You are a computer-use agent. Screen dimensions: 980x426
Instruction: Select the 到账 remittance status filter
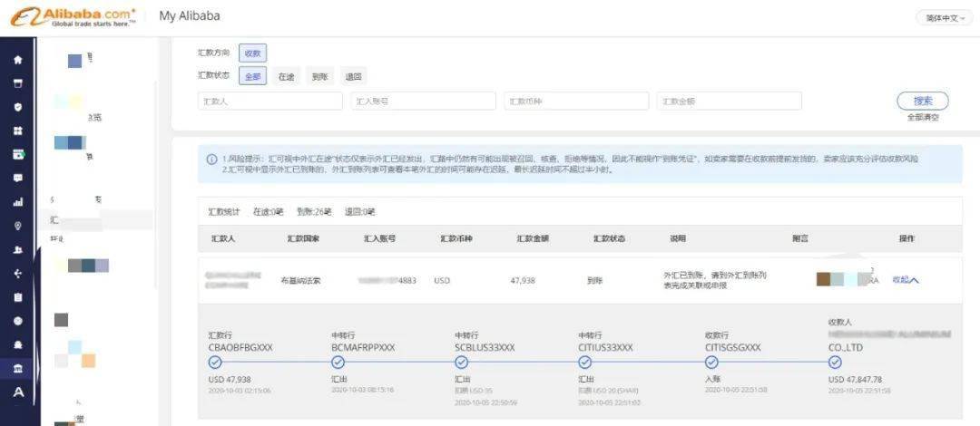pyautogui.click(x=320, y=77)
